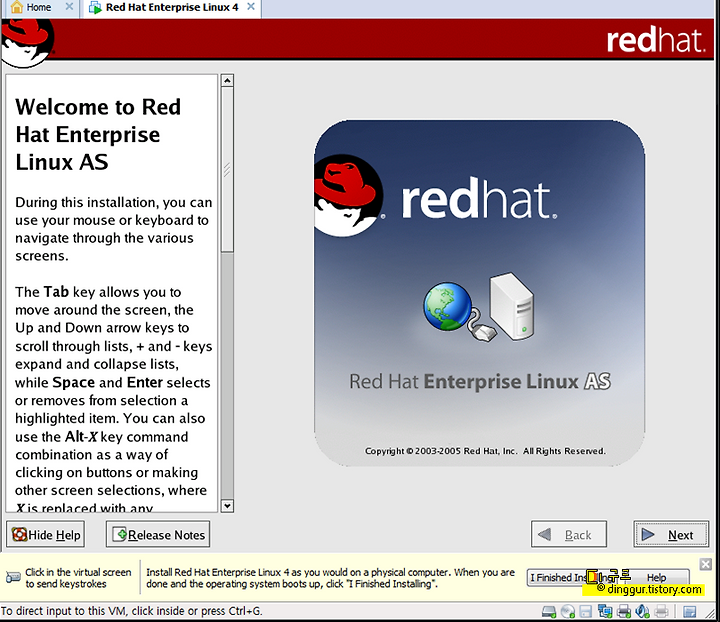Screen dimensions: 720x622
Task: Click the Hide Help button
Action: [45, 534]
